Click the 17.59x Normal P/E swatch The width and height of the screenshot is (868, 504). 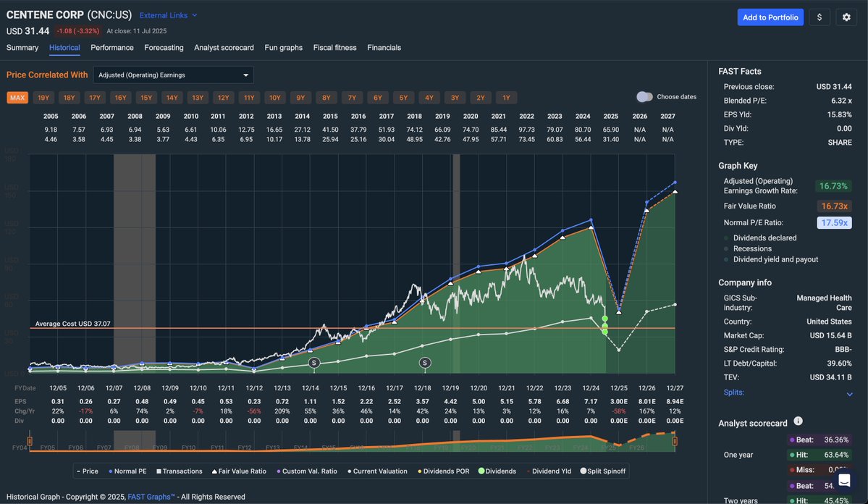[834, 222]
